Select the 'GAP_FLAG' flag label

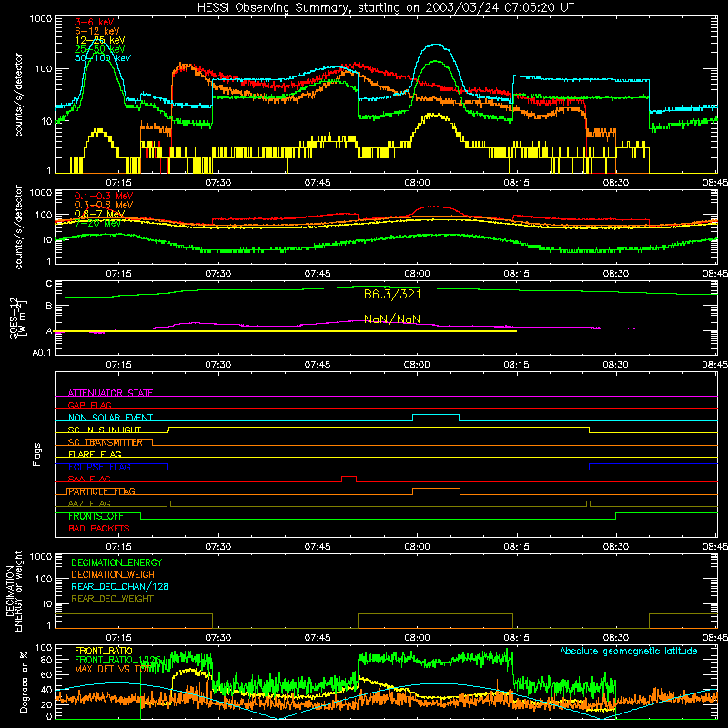point(89,405)
